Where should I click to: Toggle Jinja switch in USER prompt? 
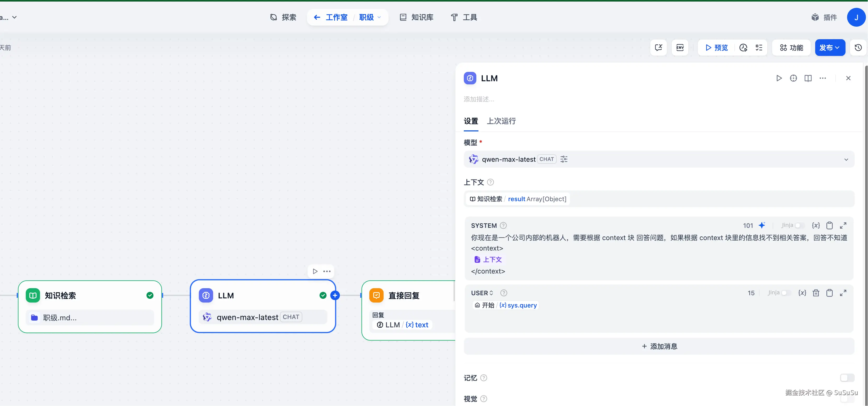[786, 293]
